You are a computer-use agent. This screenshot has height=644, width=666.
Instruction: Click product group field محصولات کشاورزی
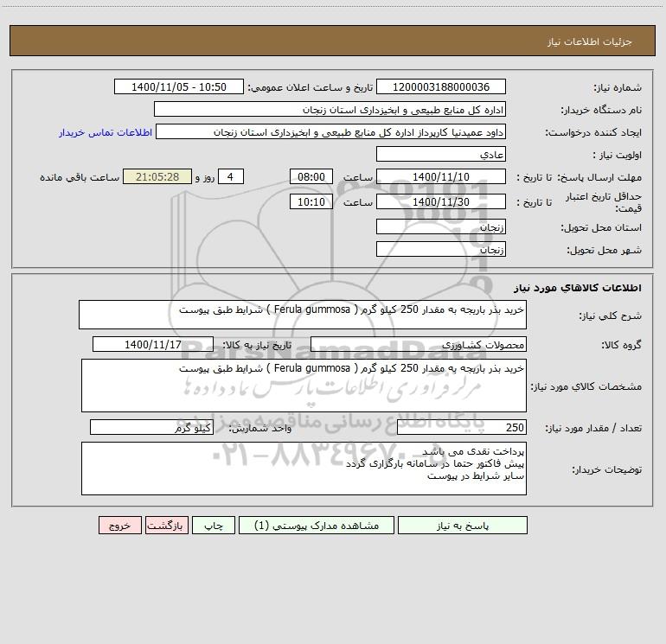419,344
